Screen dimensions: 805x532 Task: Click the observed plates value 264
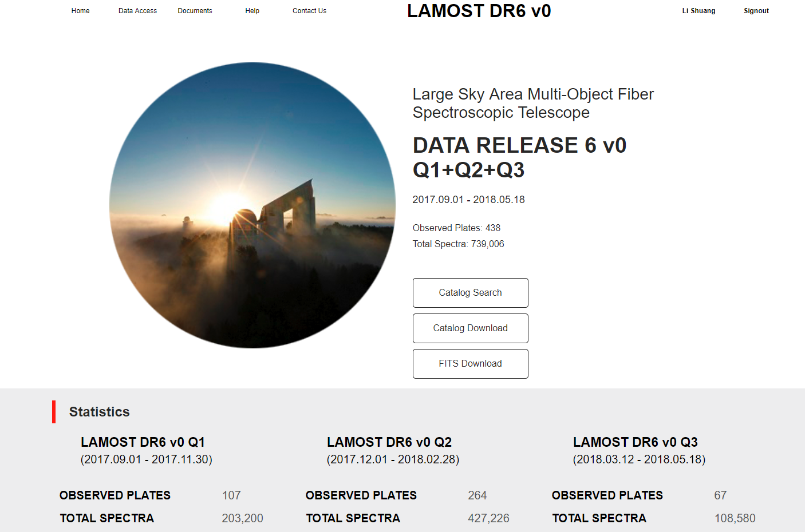click(478, 495)
